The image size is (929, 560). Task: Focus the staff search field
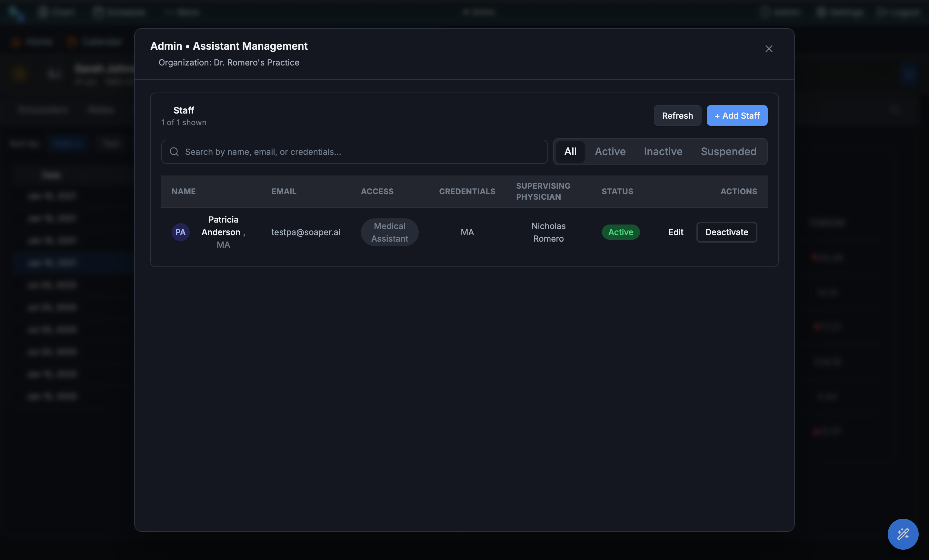pos(354,152)
